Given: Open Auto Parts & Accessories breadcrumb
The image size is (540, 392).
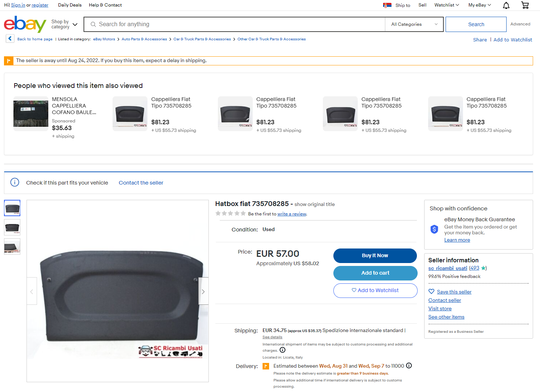Looking at the screenshot, I should (144, 39).
